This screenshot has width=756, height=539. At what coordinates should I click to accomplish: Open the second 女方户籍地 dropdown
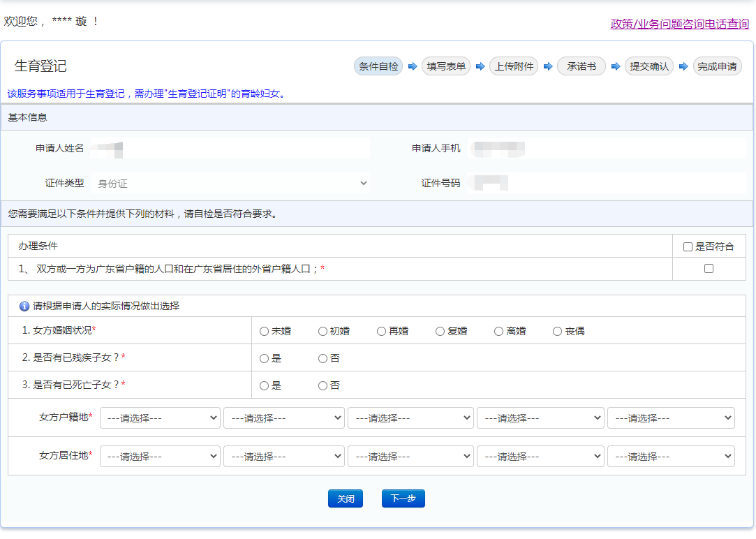pyautogui.click(x=284, y=418)
